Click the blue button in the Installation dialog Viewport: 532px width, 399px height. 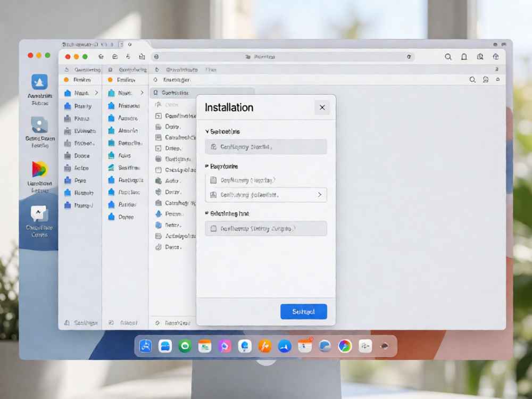[304, 311]
